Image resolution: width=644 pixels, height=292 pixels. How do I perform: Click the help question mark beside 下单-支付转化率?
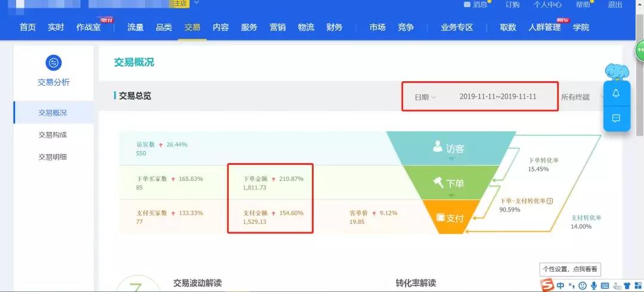tap(550, 201)
